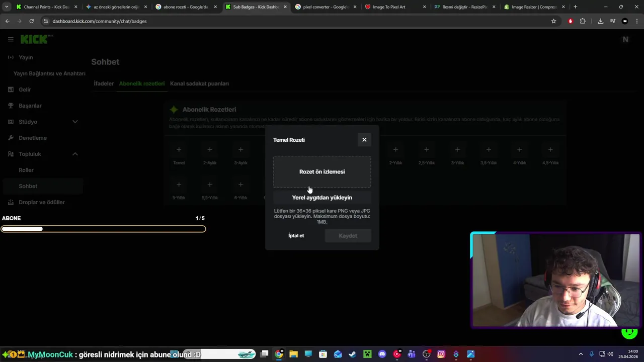Open Başarılar in the sidebar
Image resolution: width=644 pixels, height=362 pixels.
pyautogui.click(x=30, y=106)
